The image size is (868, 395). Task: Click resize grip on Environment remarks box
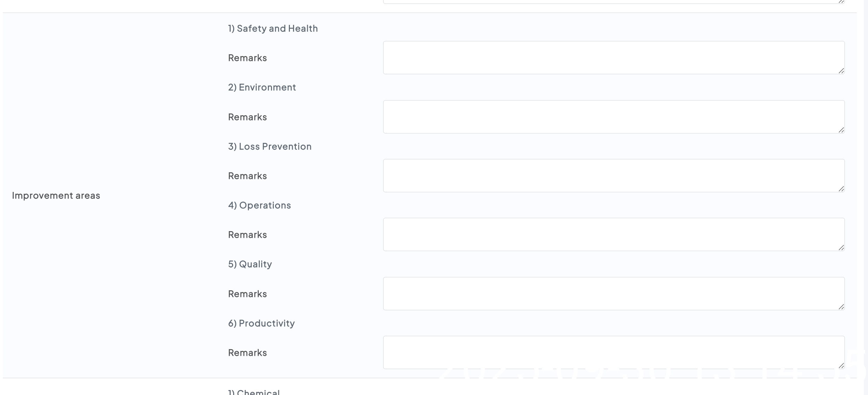point(841,130)
